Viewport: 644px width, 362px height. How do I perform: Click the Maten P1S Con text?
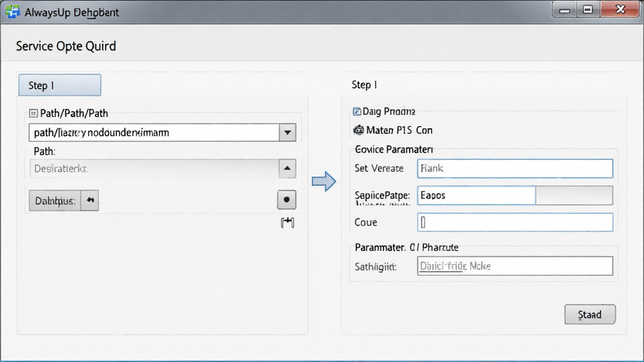click(x=399, y=130)
